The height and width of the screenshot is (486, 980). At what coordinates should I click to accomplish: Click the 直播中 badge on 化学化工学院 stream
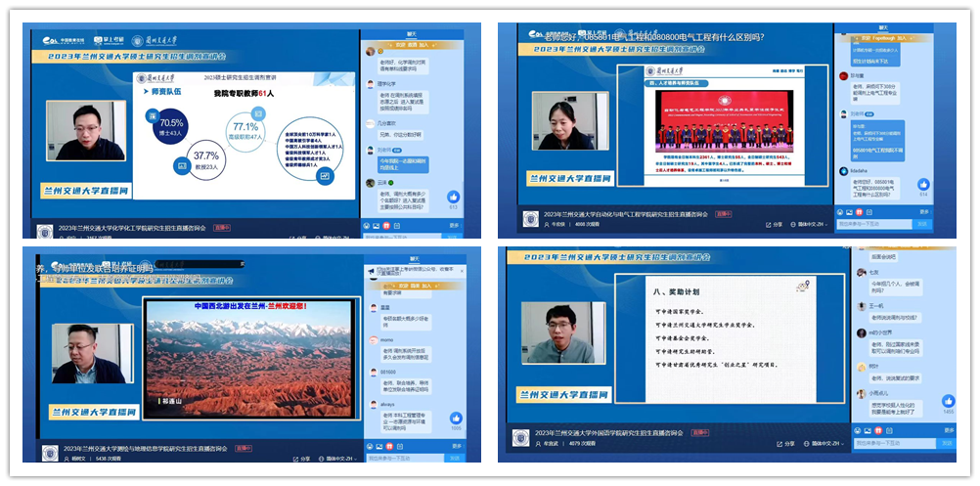pos(221,228)
